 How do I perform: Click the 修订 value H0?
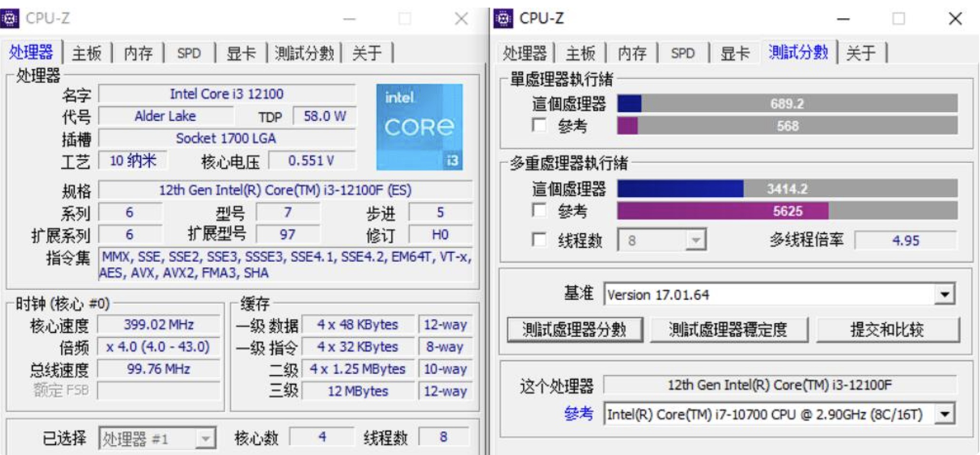click(440, 234)
